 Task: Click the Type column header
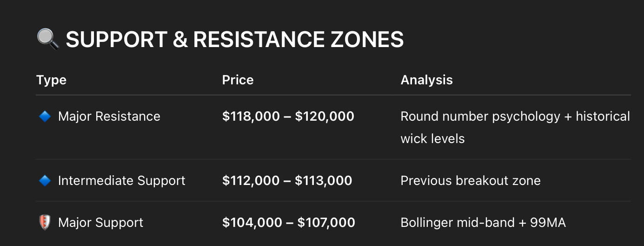pos(51,80)
